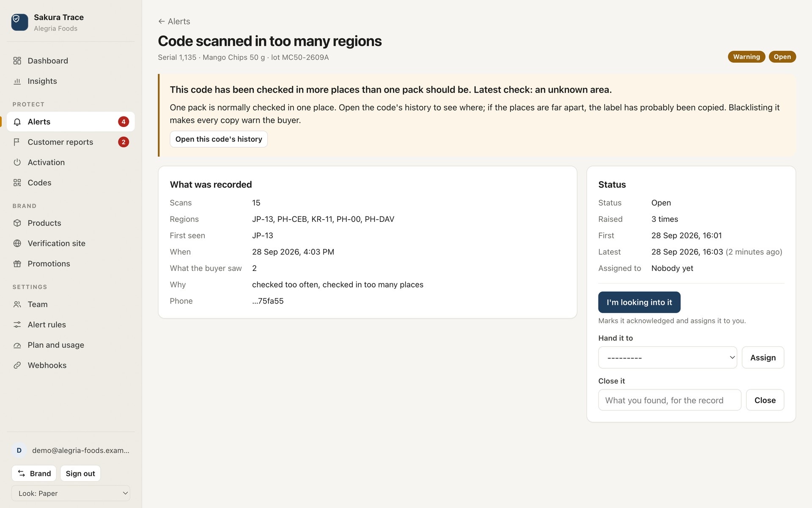This screenshot has width=812, height=508.
Task: Click the Close button to close alert
Action: pyautogui.click(x=765, y=400)
